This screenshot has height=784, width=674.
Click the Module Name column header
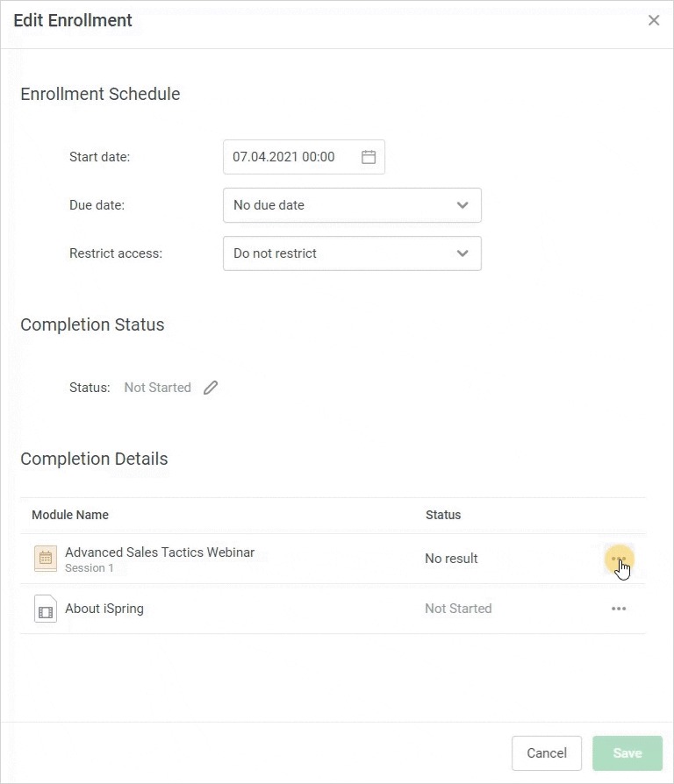(70, 515)
